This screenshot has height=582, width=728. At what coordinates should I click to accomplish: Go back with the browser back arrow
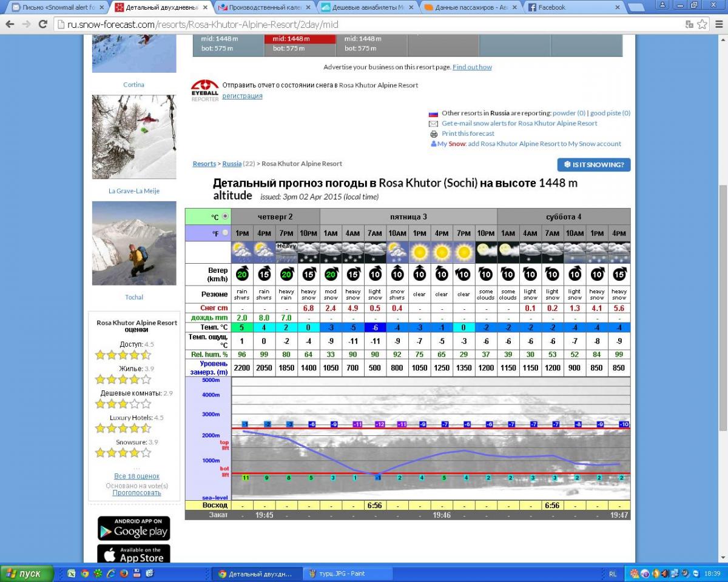point(10,24)
